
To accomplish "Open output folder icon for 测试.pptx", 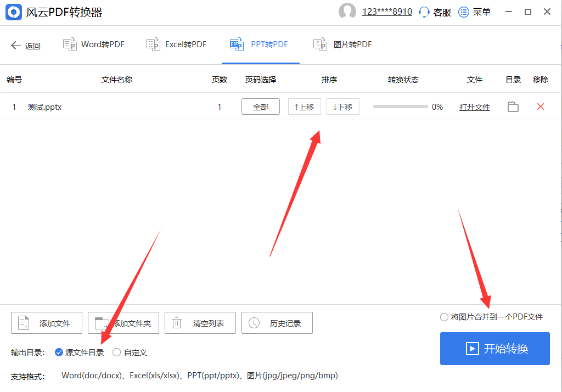I will (x=513, y=107).
